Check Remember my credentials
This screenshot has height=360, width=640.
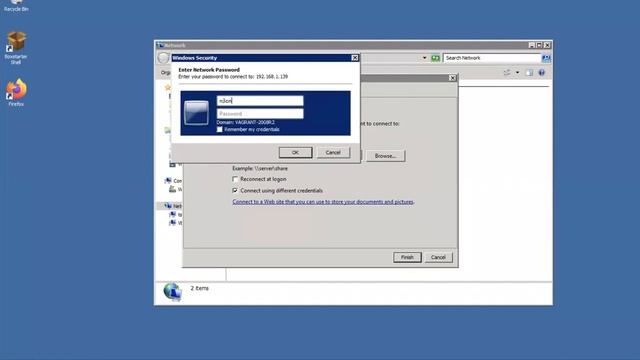click(x=220, y=129)
